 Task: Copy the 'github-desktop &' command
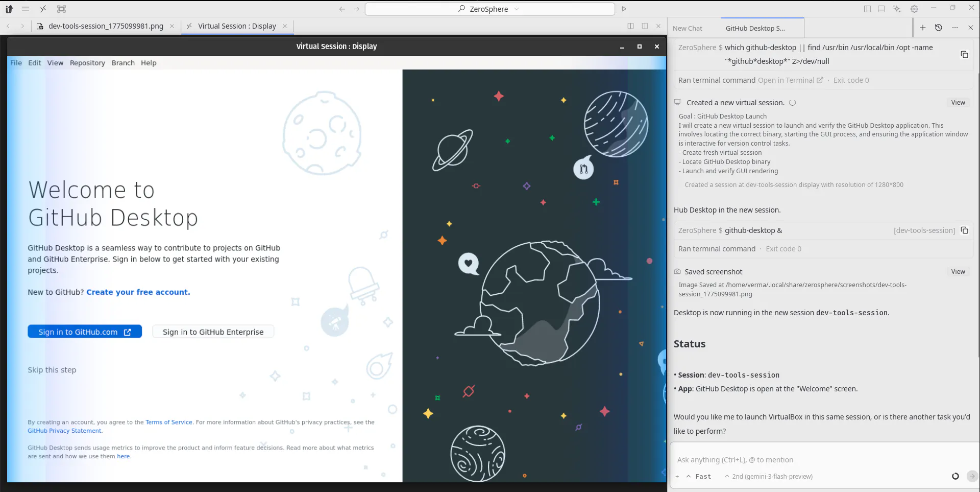[964, 230]
